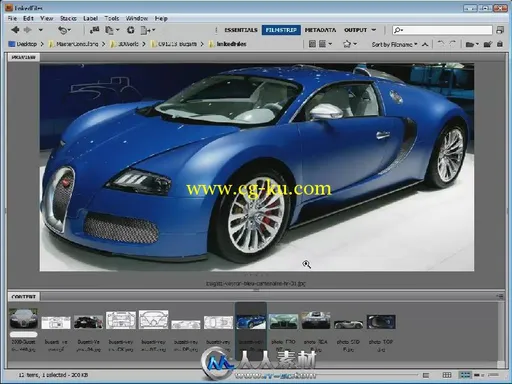Go forward with the right arrow icon

pyautogui.click(x=27, y=30)
